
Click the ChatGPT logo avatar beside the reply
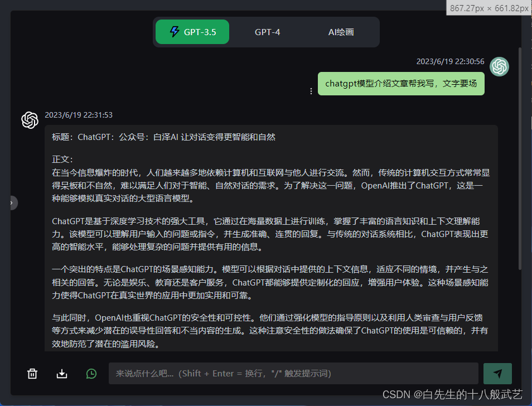click(x=30, y=120)
